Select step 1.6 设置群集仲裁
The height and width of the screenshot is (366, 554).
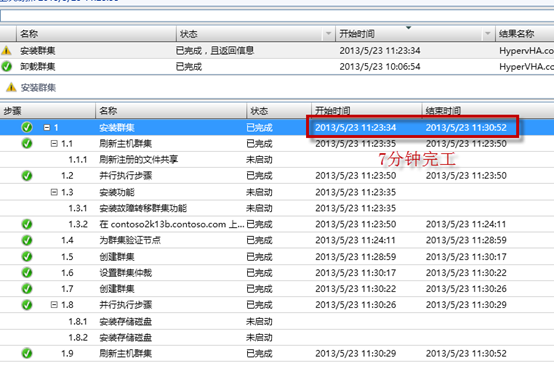pos(277,272)
